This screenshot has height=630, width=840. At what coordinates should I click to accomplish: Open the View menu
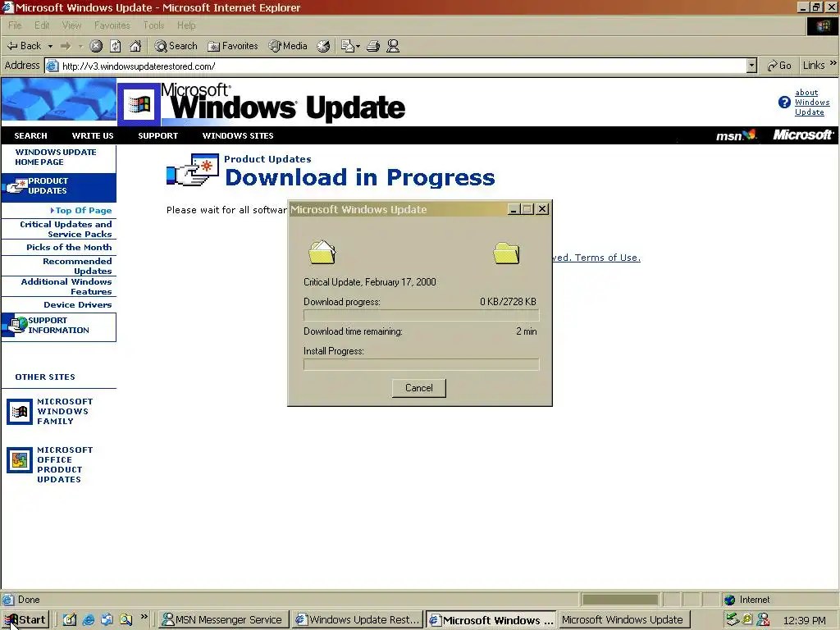point(72,25)
